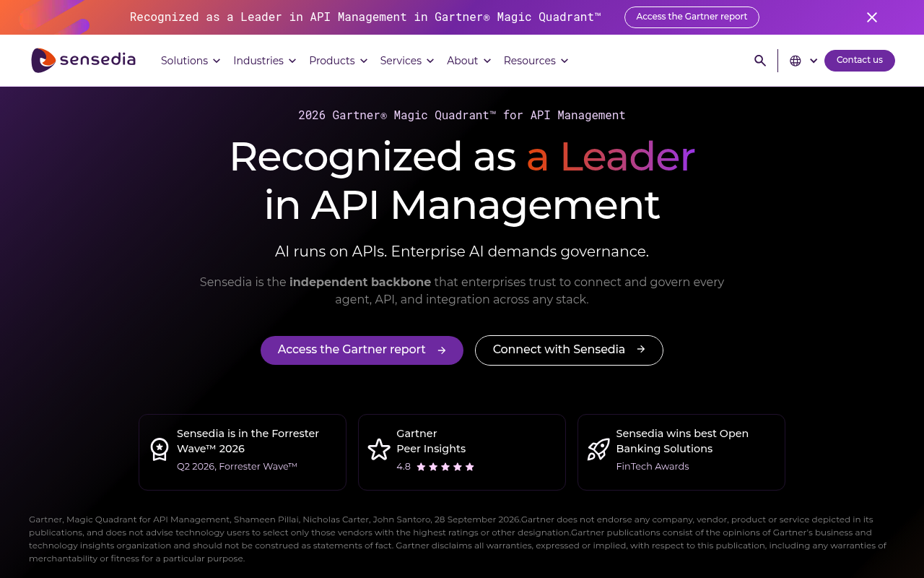Image resolution: width=924 pixels, height=578 pixels.
Task: Expand the Services chevron
Action: (430, 61)
